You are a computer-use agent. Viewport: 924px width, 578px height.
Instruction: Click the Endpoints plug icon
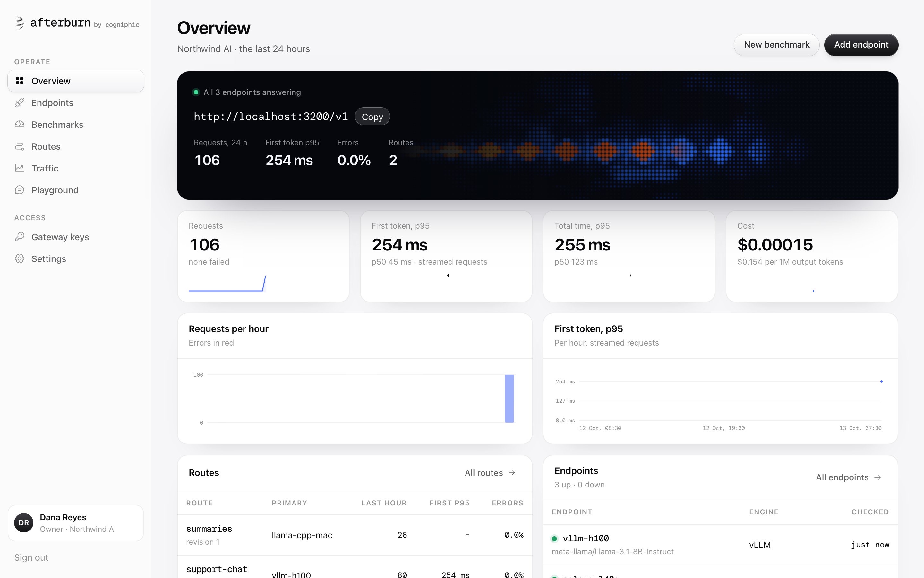click(20, 102)
